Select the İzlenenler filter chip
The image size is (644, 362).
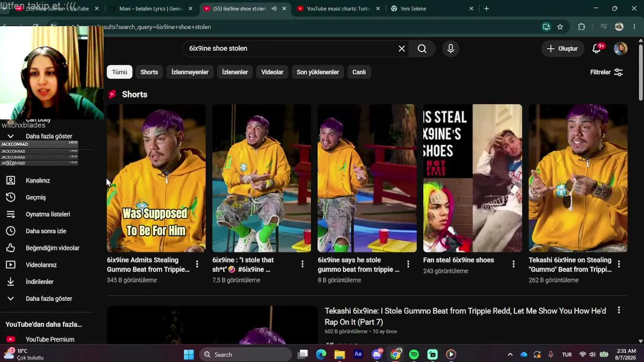[235, 72]
